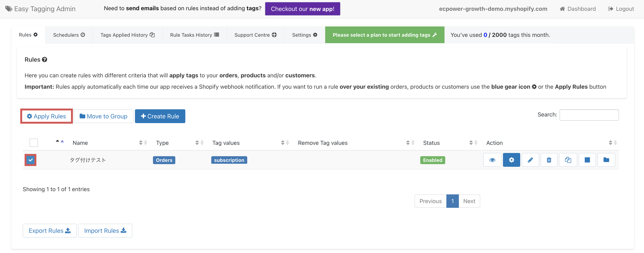Open the Tags Applied History tab
Viewport: 644px width, 253px height.
pos(128,35)
